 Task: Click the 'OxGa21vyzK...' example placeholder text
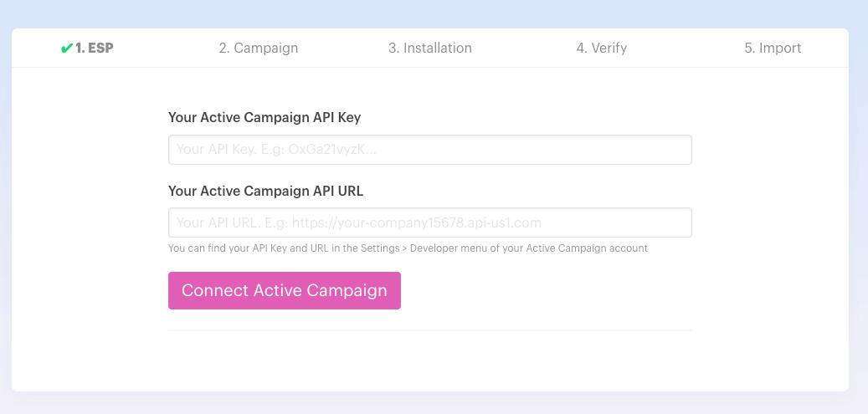point(332,150)
